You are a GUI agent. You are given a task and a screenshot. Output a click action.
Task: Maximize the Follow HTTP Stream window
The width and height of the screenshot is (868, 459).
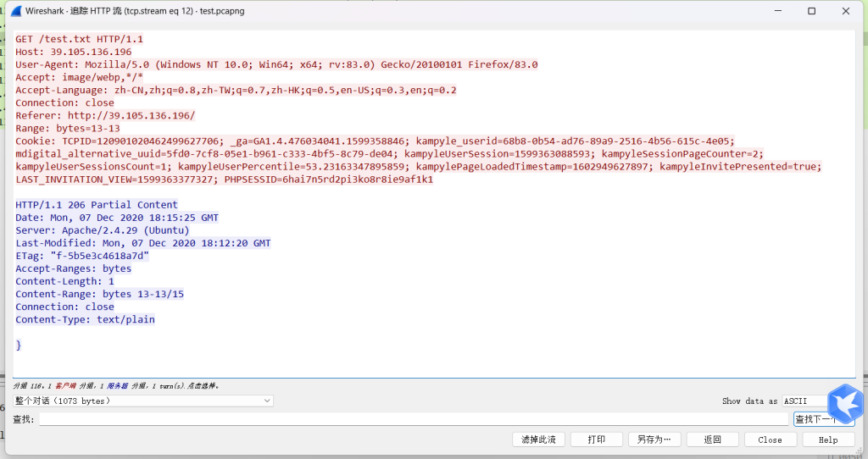click(x=811, y=12)
